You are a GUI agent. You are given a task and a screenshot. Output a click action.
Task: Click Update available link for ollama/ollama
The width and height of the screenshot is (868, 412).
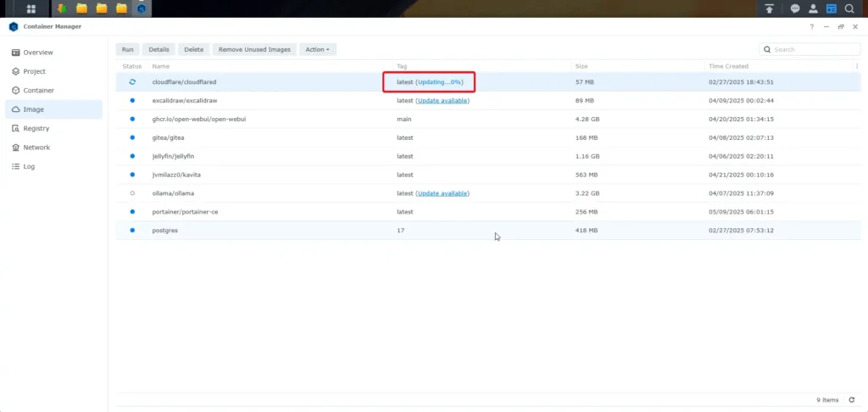[x=442, y=193]
